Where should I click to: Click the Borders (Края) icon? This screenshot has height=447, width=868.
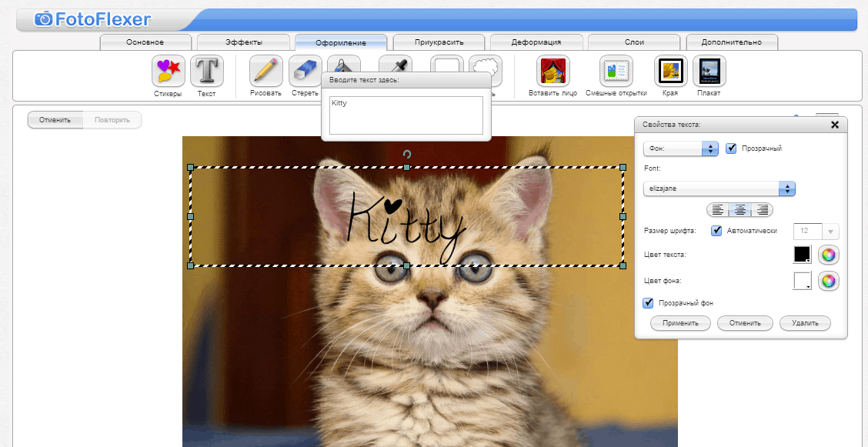[x=670, y=72]
